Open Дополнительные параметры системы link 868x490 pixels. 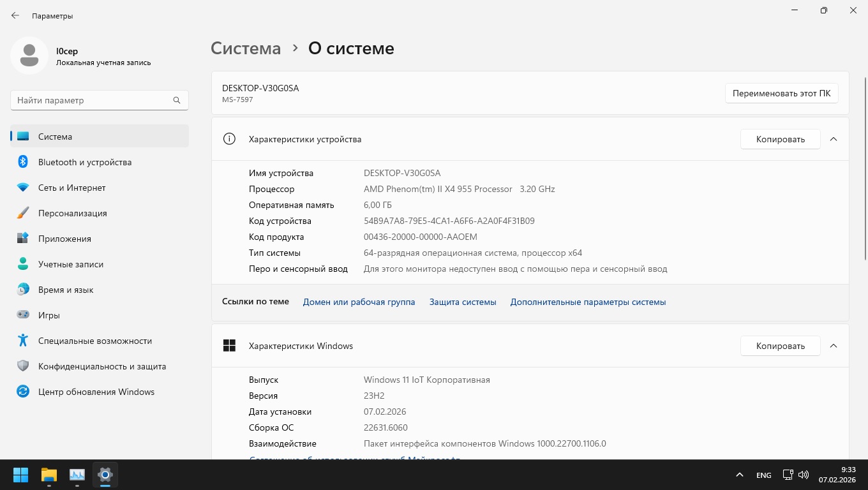tap(588, 302)
